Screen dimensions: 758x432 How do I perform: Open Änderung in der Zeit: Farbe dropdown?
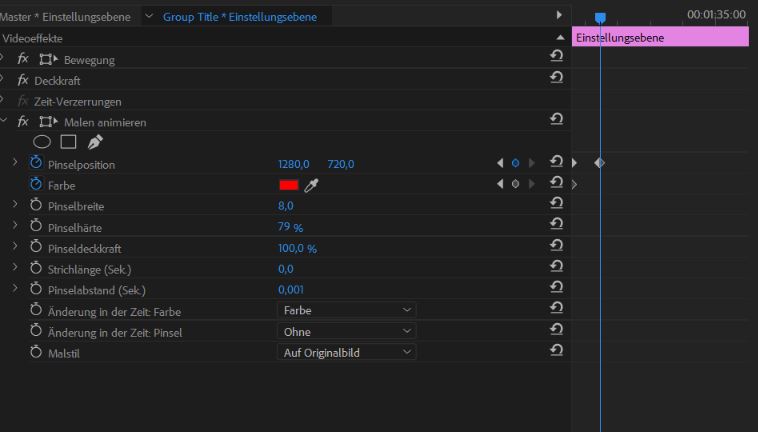[347, 310]
